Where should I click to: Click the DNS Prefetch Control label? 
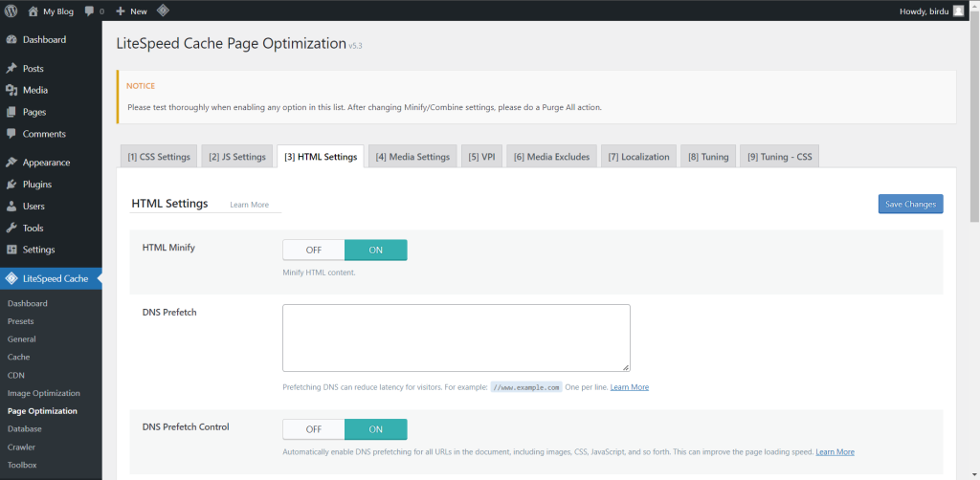pos(186,427)
